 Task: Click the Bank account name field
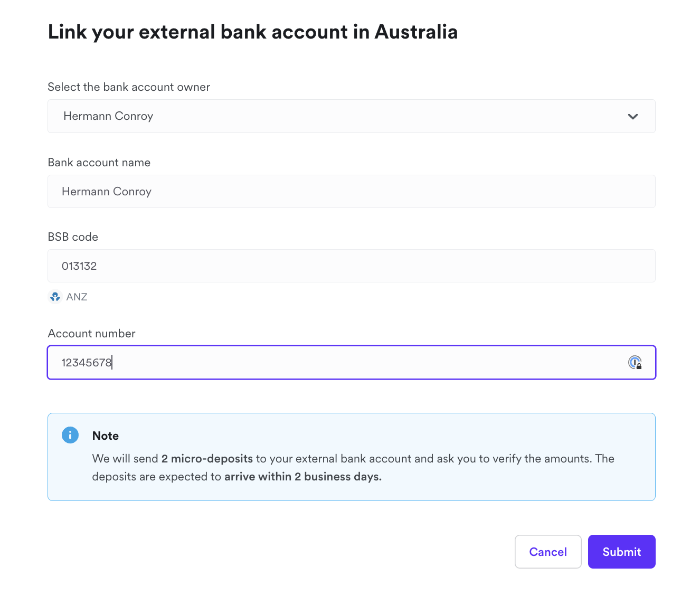point(351,191)
